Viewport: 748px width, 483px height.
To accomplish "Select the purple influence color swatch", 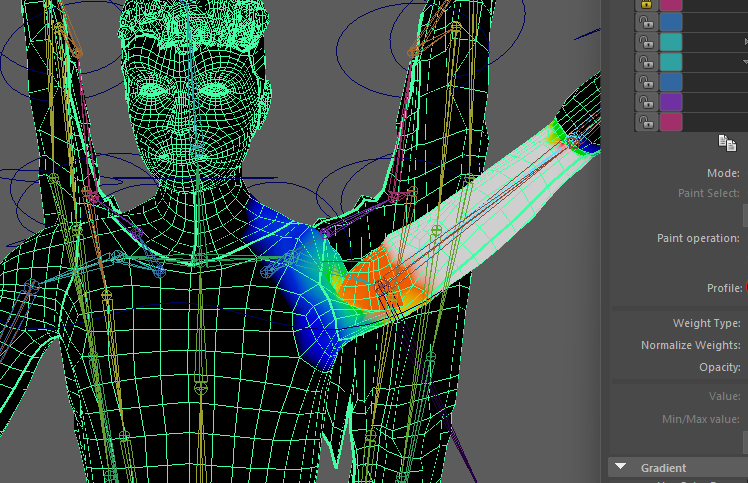I will click(x=671, y=102).
